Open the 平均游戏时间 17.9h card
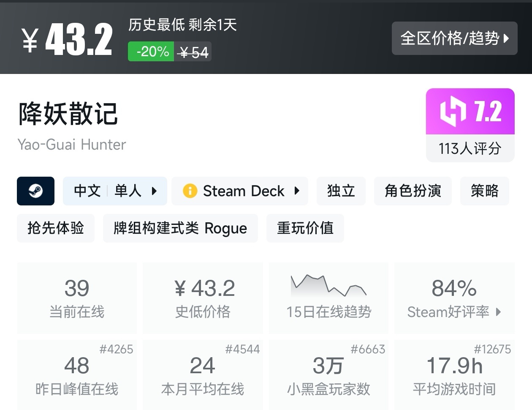The height and width of the screenshot is (410, 532). (x=454, y=375)
